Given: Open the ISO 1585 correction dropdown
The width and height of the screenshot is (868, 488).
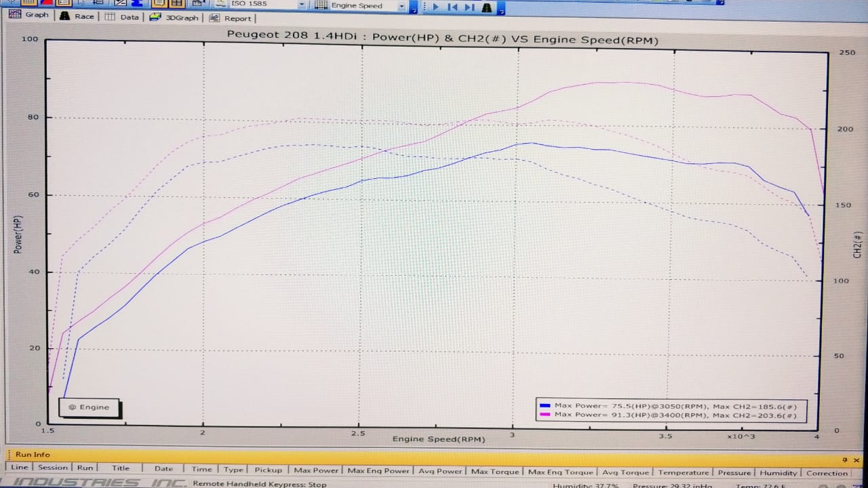Looking at the screenshot, I should coord(302,5).
